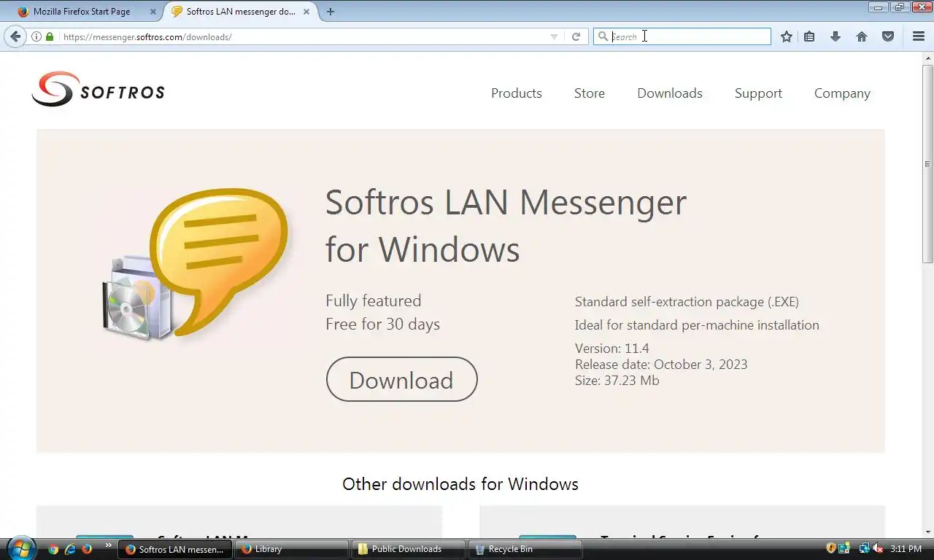Open the Support menu item
This screenshot has width=934, height=560.
tap(758, 93)
